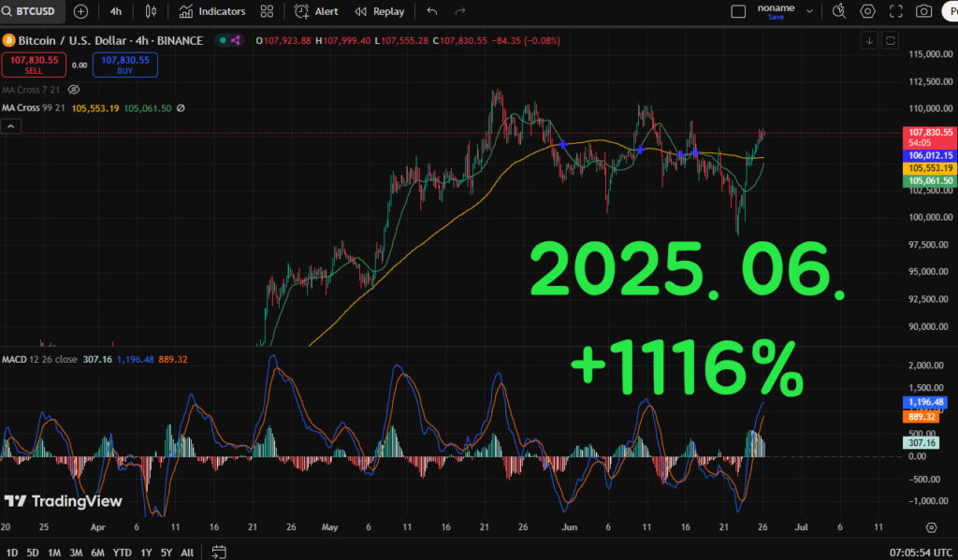Click the 115,000.00 price axis value
Image resolution: width=958 pixels, height=560 pixels.
(x=931, y=54)
